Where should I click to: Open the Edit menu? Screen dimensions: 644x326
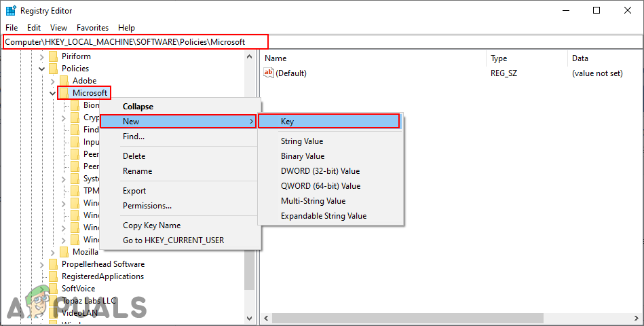34,28
